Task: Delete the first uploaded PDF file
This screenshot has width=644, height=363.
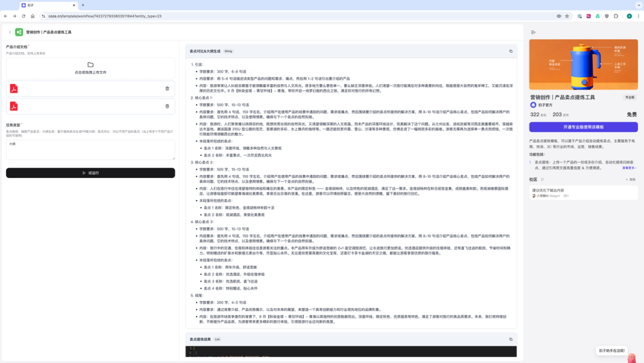Action: click(x=167, y=89)
